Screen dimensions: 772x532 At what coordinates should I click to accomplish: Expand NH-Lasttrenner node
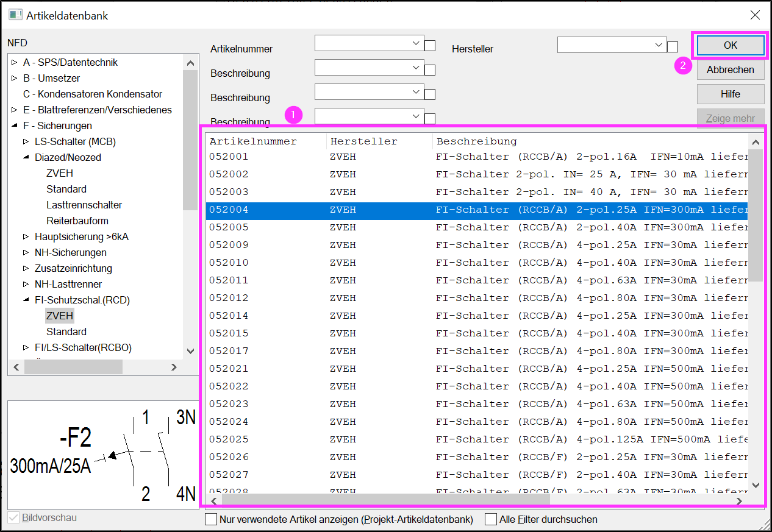pyautogui.click(x=26, y=284)
